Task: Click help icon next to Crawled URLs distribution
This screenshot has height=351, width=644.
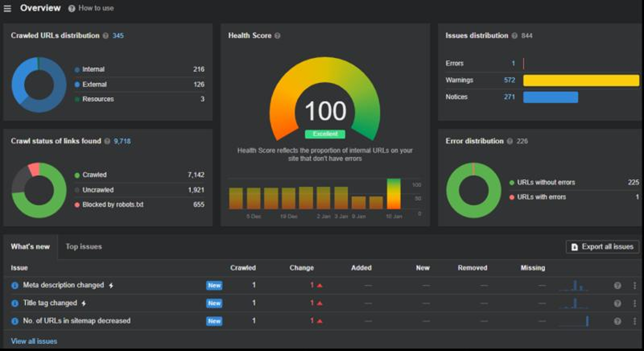Action: click(106, 36)
